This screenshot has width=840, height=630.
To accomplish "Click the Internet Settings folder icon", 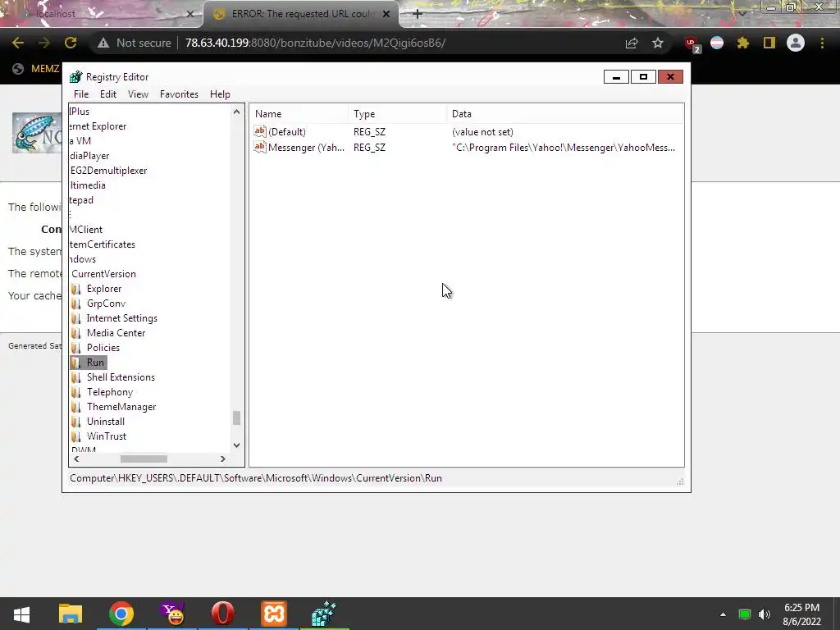I will click(76, 318).
